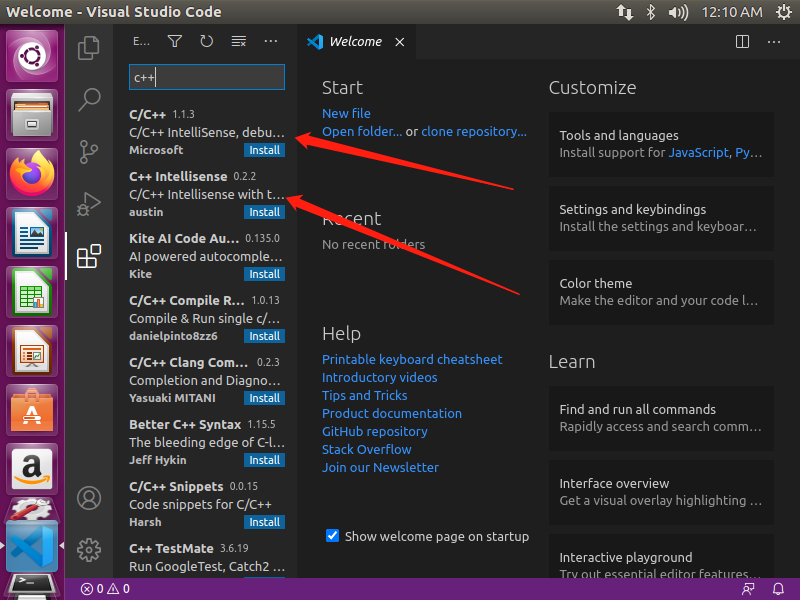Filter extensions using the funnel icon
Viewport: 800px width, 600px height.
(x=174, y=41)
